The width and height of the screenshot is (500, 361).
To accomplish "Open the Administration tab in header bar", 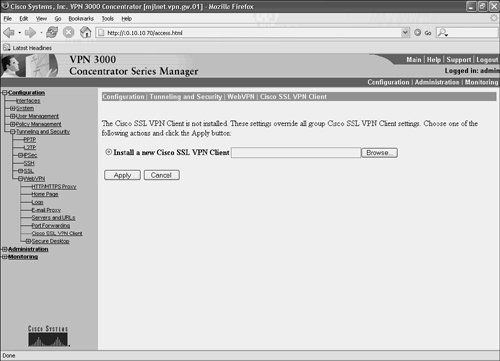I will click(x=437, y=82).
